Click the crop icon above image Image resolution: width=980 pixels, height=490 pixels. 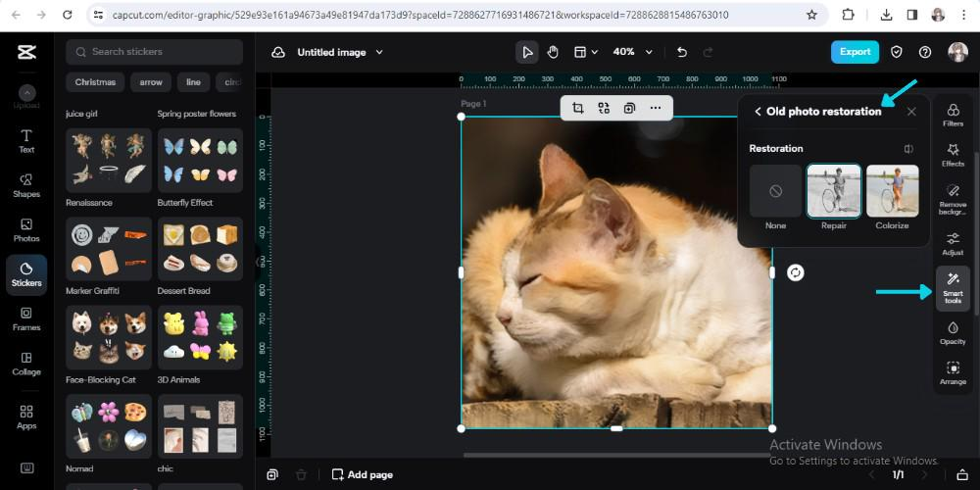tap(578, 108)
